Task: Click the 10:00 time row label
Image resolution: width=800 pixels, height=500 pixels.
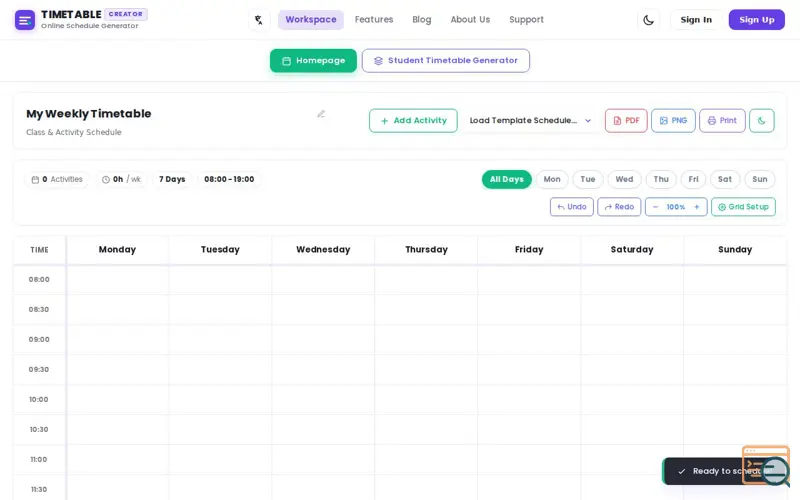Action: 39,399
